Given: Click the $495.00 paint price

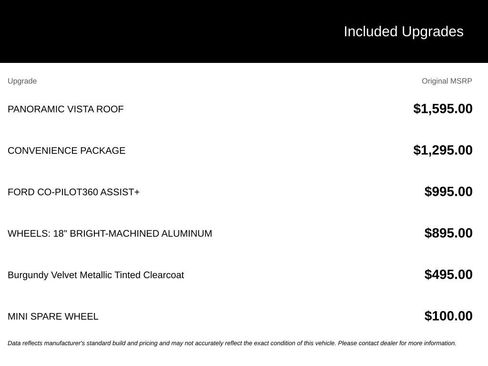Looking at the screenshot, I should [448, 274].
